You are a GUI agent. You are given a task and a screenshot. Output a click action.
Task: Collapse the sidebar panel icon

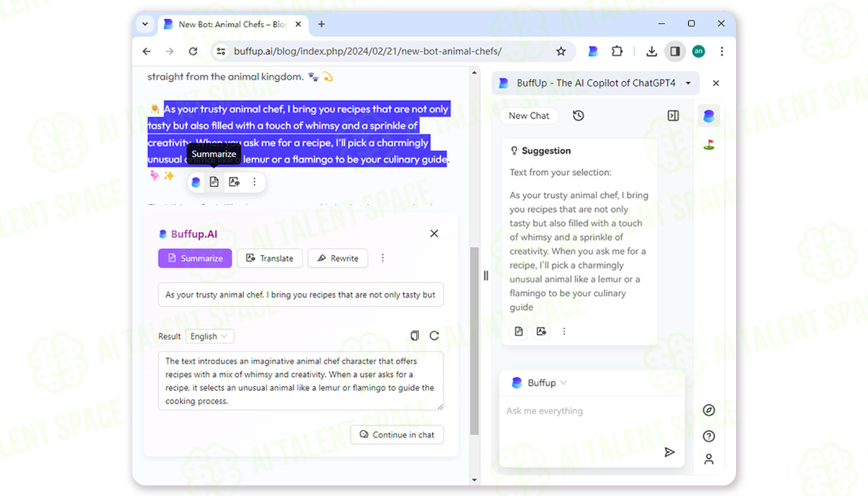tap(673, 116)
